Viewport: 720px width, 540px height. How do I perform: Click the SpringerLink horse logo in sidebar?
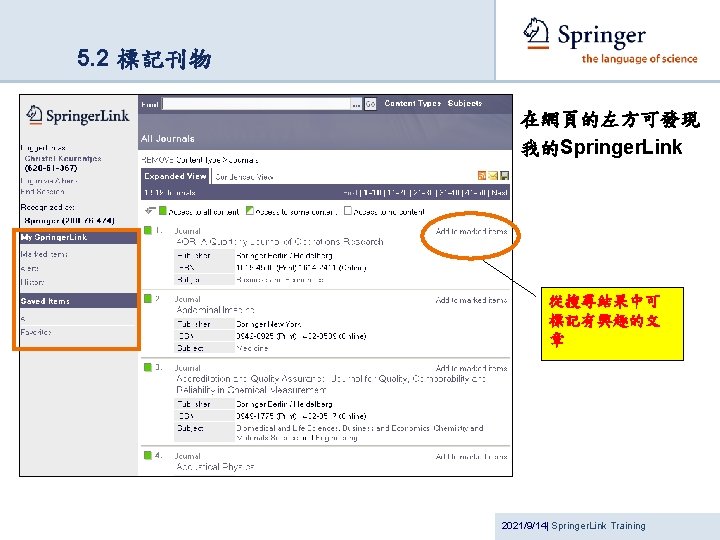(x=34, y=114)
